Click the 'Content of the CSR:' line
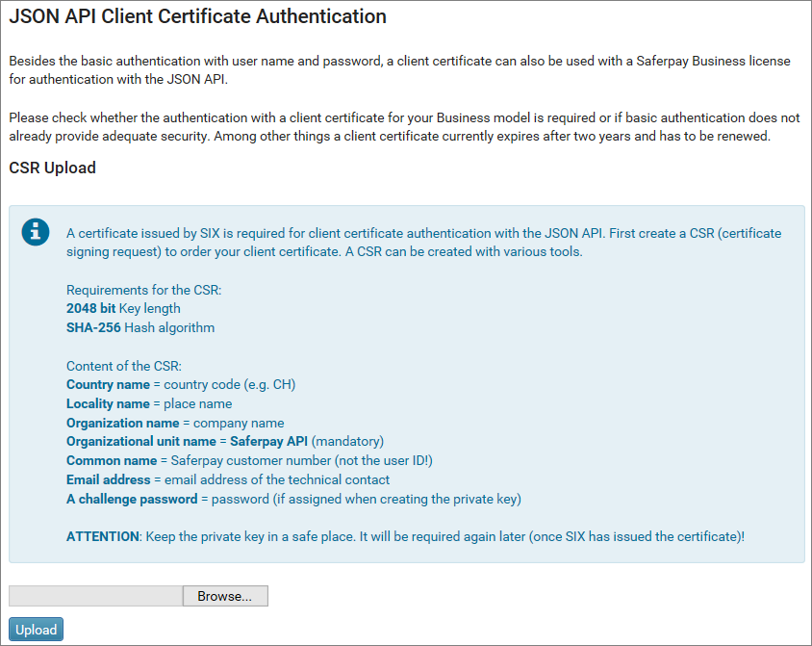The width and height of the screenshot is (812, 646). tap(124, 366)
